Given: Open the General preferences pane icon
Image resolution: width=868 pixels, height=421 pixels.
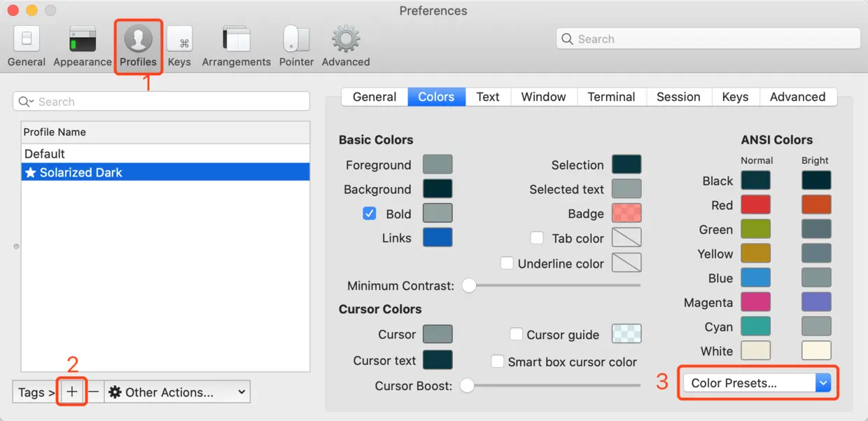Looking at the screenshot, I should click(x=26, y=39).
